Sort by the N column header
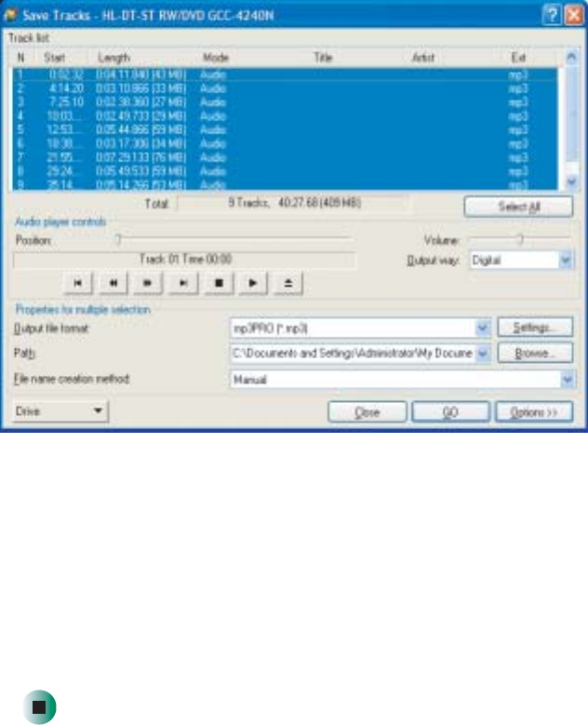 (20, 58)
